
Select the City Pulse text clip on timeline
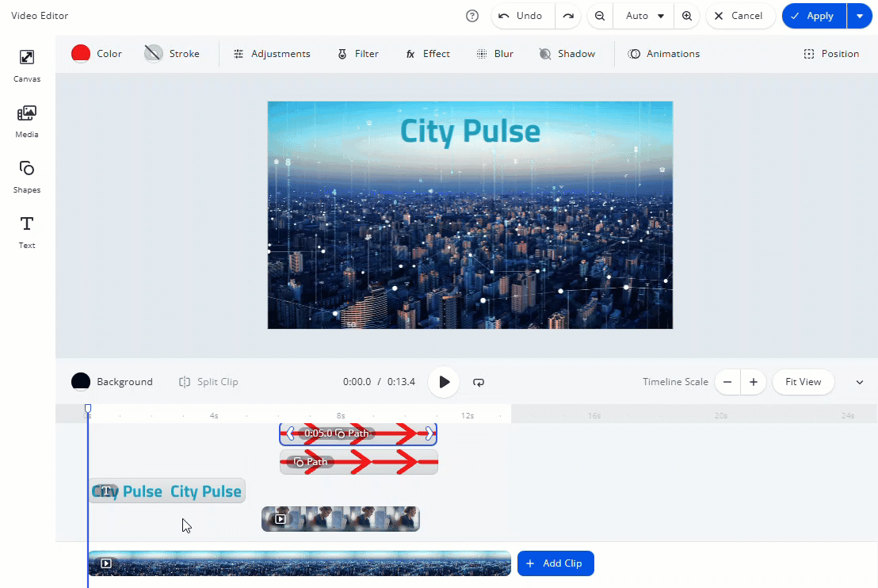click(166, 491)
